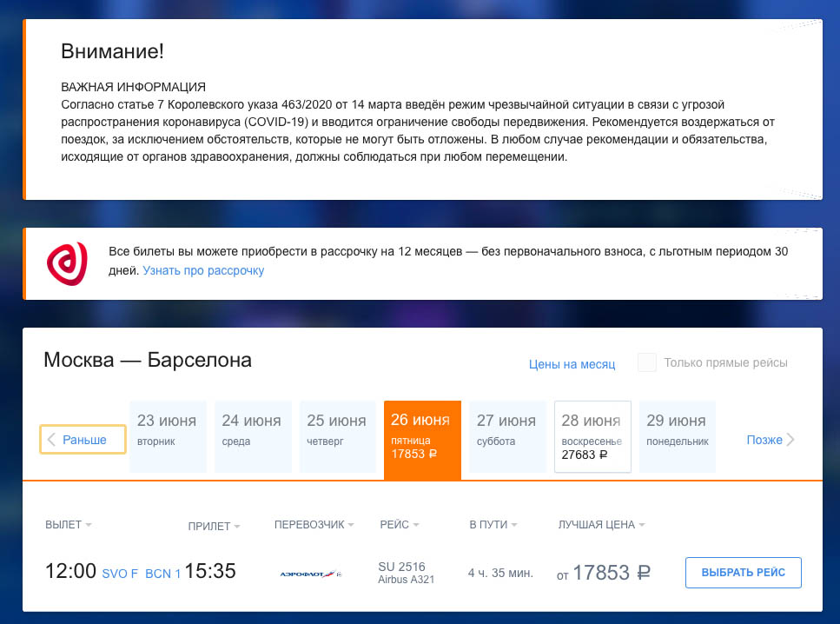Sort flights by ПРИЛЕТ column

[x=214, y=526]
